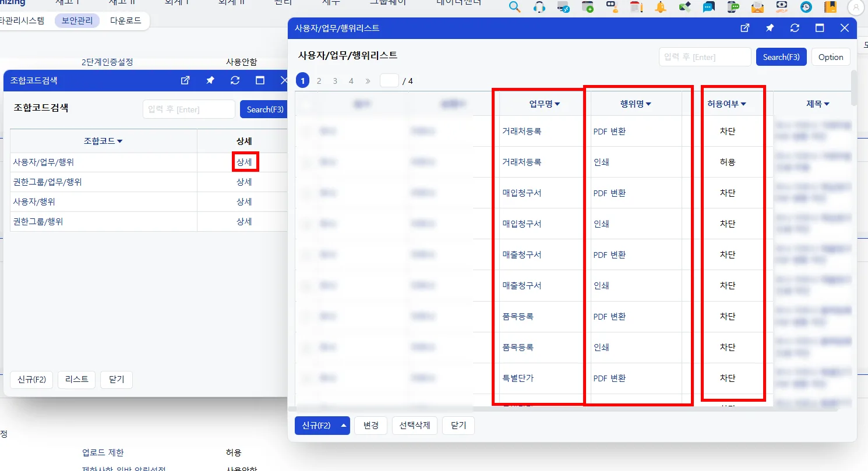Click the 리스트 button
Image resolution: width=868 pixels, height=471 pixels.
tap(77, 380)
